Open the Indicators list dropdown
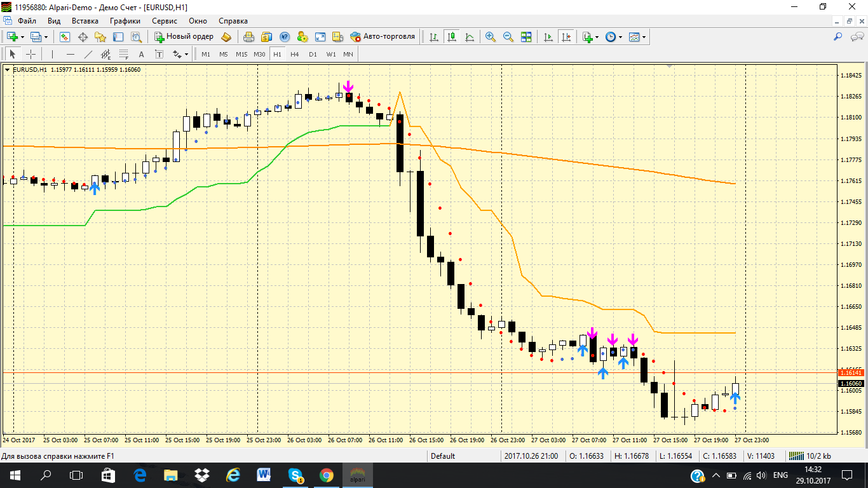Image resolution: width=868 pixels, height=488 pixels. pos(590,37)
